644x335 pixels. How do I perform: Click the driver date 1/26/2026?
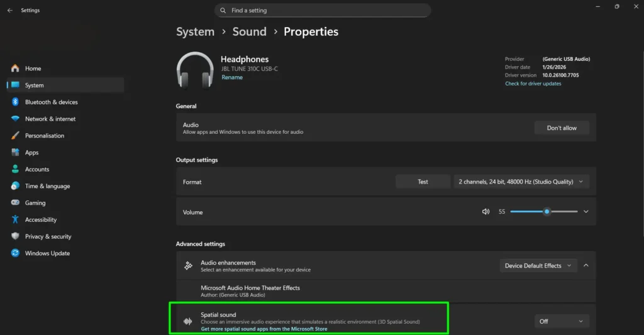coord(554,67)
